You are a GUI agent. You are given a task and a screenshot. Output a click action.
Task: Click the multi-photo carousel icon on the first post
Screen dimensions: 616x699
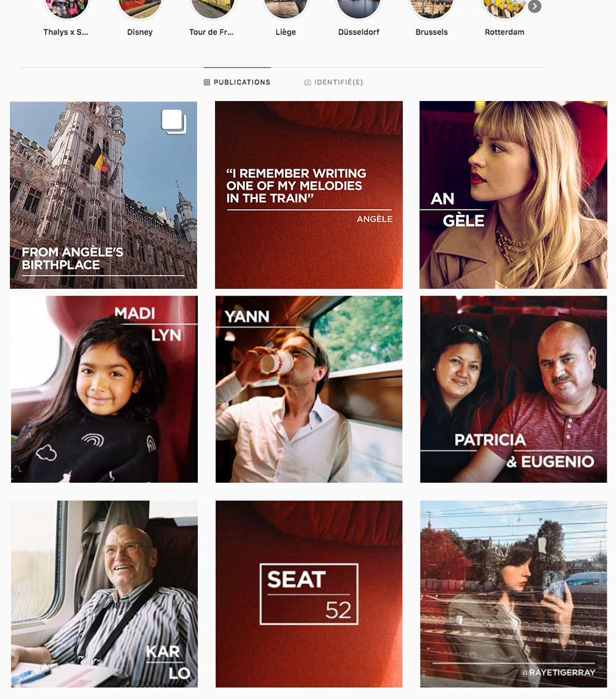(174, 122)
